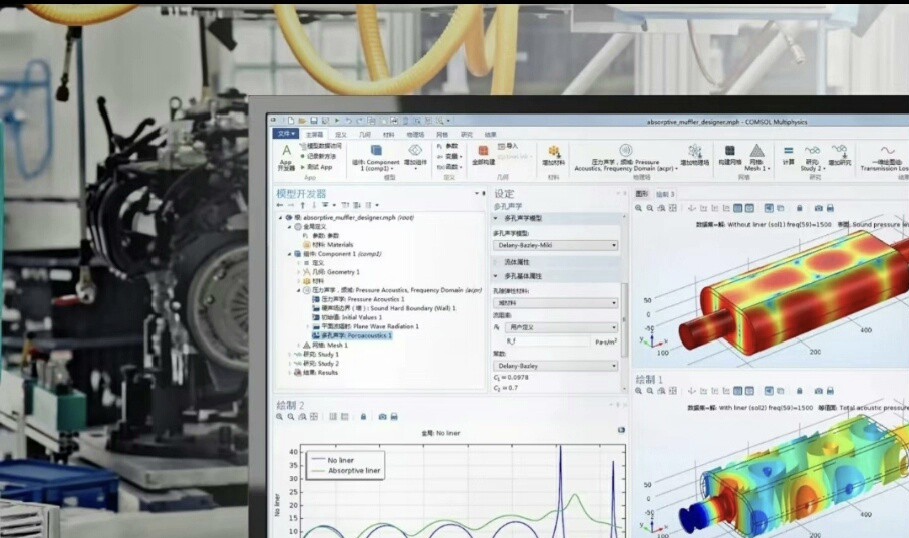
Task: Click the Transmission Loss 1D plot group icon
Action: point(887,151)
